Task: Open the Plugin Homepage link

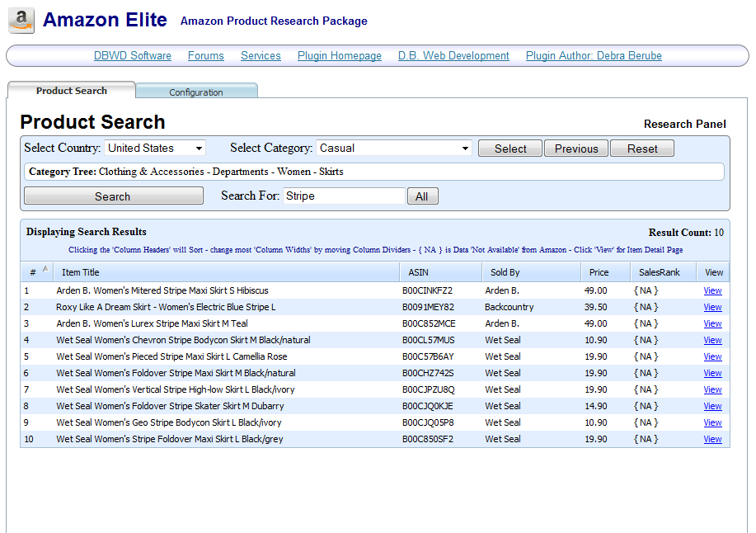Action: pos(340,55)
